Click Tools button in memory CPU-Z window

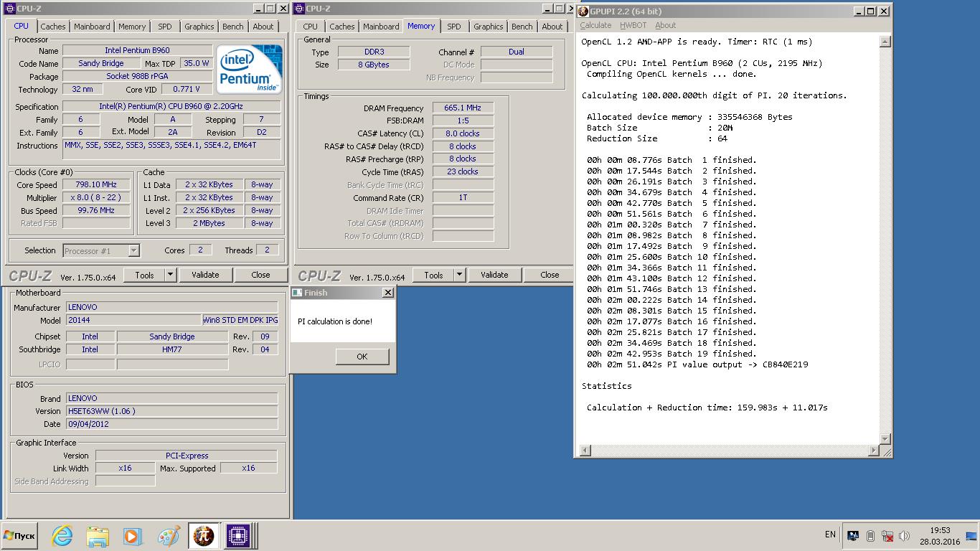coord(433,275)
